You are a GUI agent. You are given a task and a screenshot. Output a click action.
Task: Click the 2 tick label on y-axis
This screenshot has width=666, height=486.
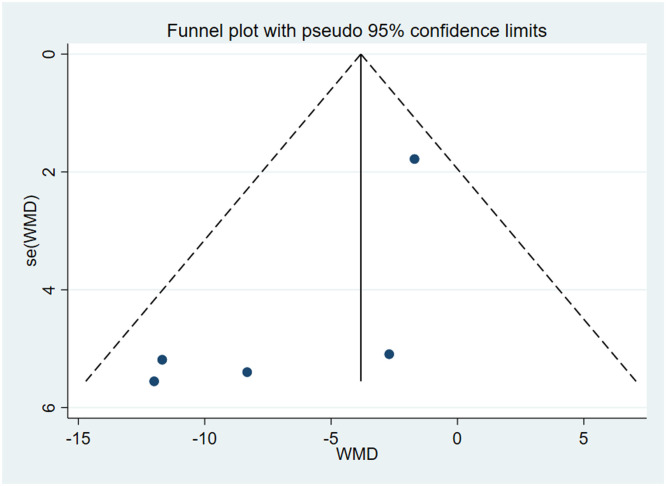[50, 171]
